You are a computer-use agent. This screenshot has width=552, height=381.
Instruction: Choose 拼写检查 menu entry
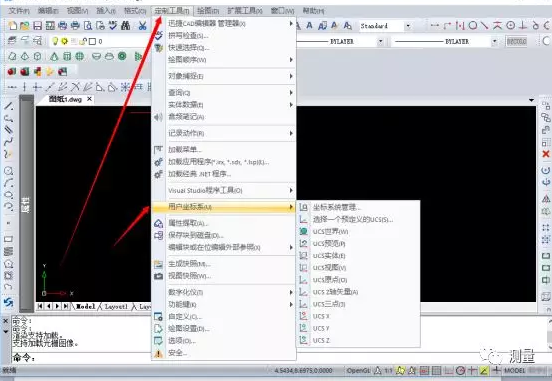pyautogui.click(x=188, y=35)
